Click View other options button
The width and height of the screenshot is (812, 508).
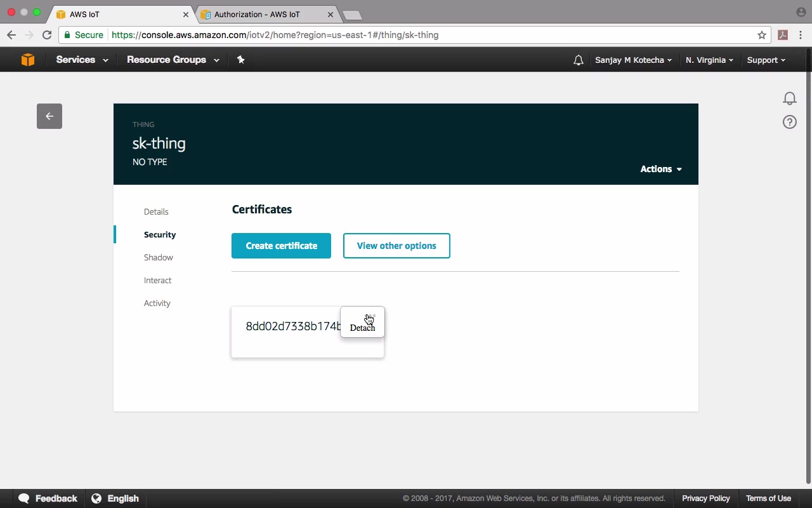point(396,246)
